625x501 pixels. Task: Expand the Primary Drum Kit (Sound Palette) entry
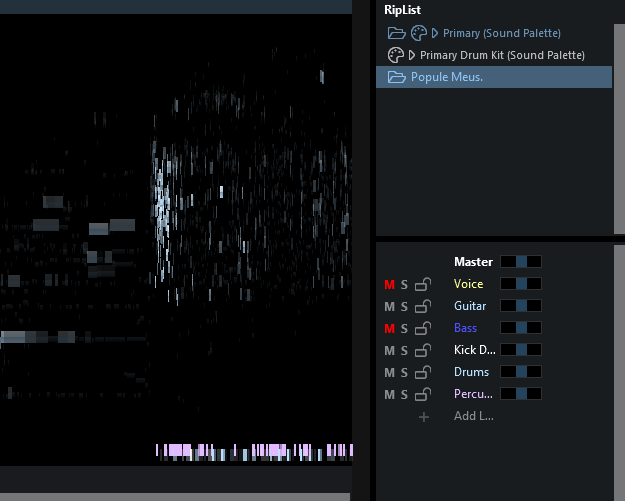[412, 55]
